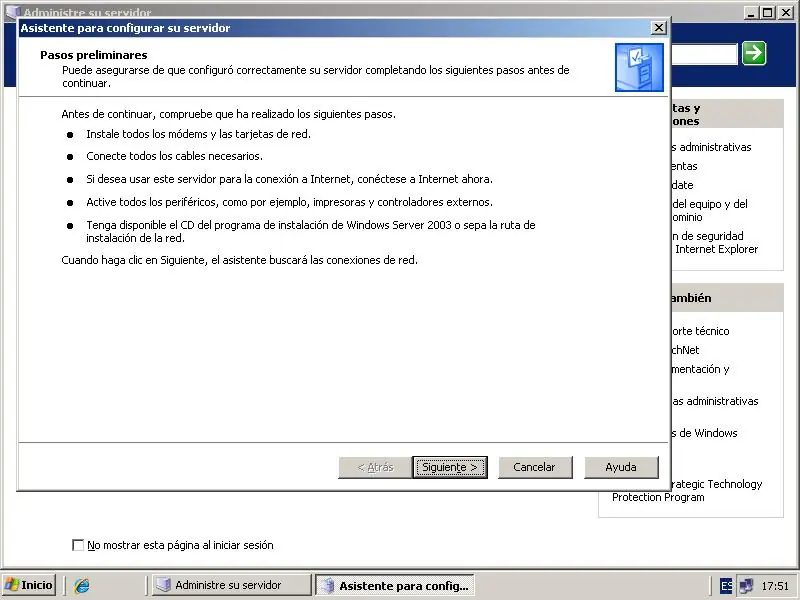Click the ES language indicator in tray
Viewport: 800px width, 600px height.
726,585
